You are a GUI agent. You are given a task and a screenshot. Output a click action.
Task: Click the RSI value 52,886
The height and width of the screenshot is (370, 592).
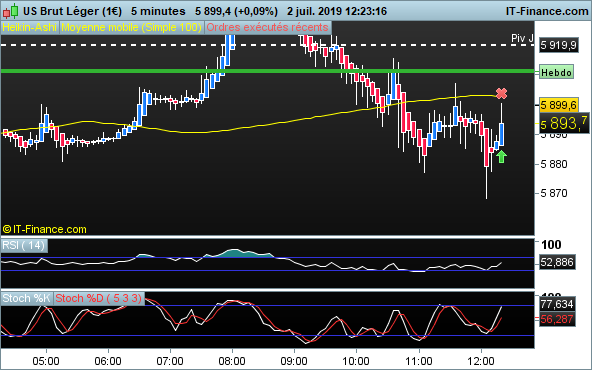pyautogui.click(x=557, y=262)
